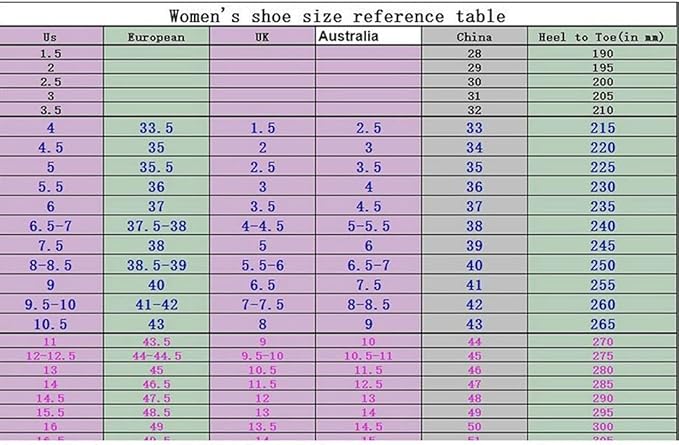The image size is (679, 445).
Task: Click the 240 heel to toe cell
Action: (602, 226)
